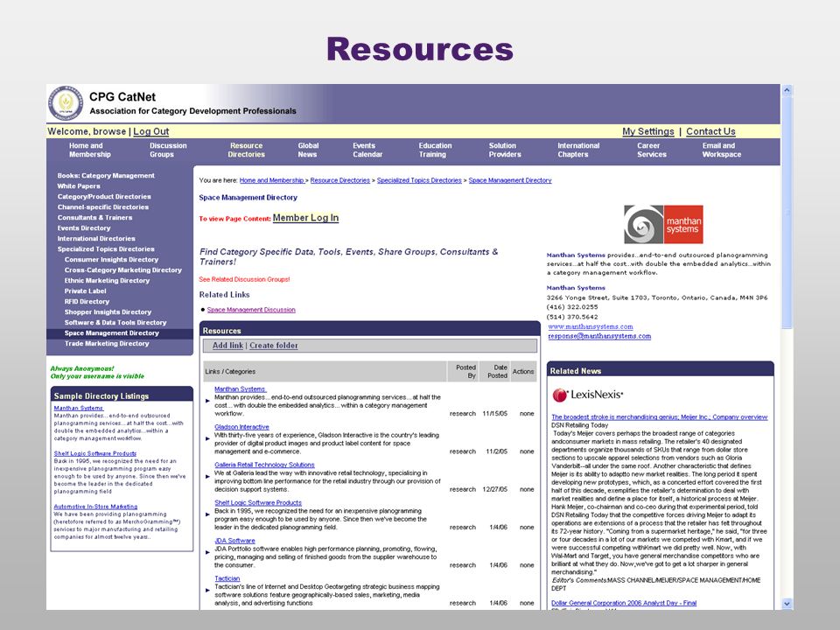Click the Member Log In link
This screenshot has width=840, height=630.
[x=306, y=218]
